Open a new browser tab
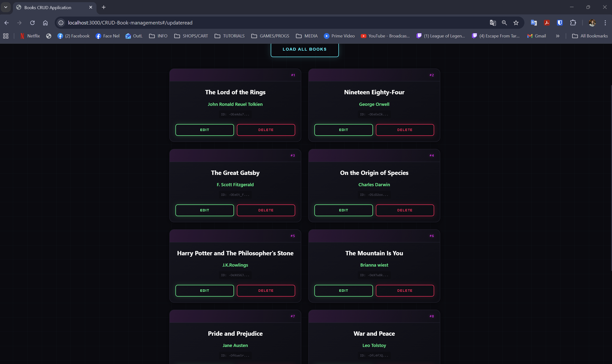Viewport: 612px width, 364px height. coord(104,7)
